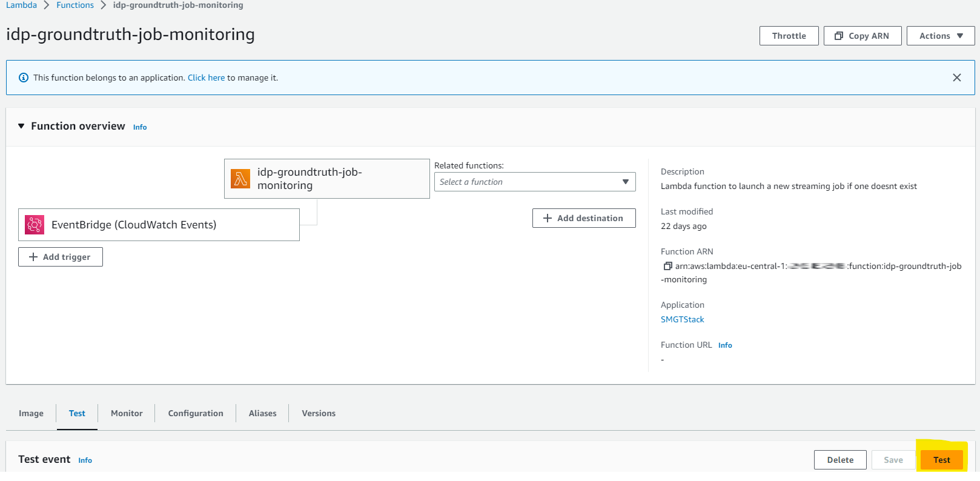Image resolution: width=980 pixels, height=481 pixels.
Task: Open the Actions dropdown menu
Action: coord(941,36)
